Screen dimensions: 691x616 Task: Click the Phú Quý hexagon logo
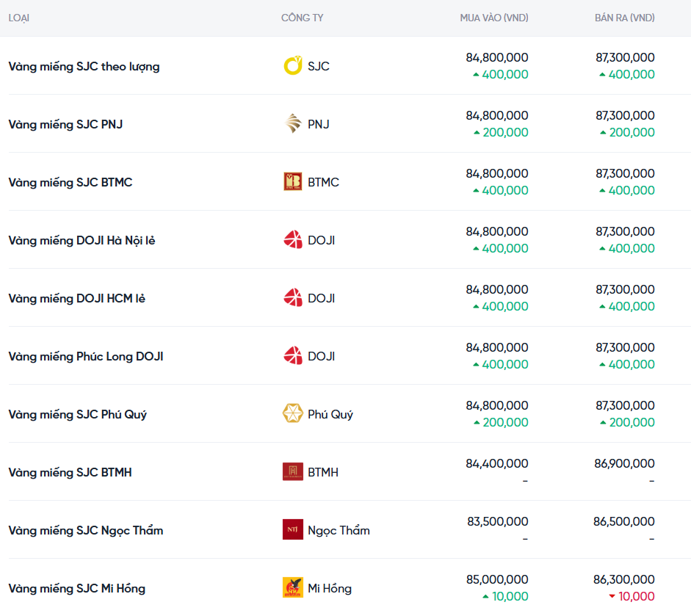pos(293,414)
